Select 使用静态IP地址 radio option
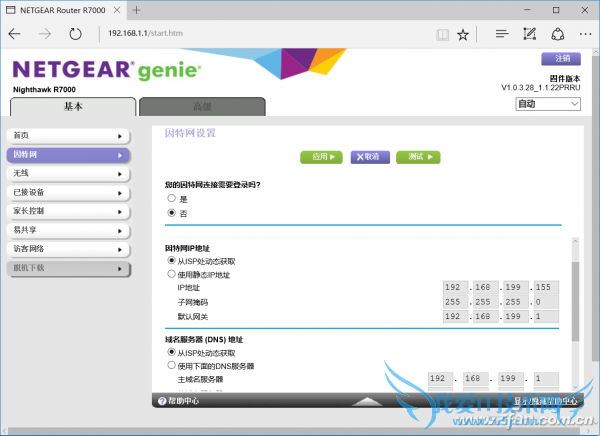 [171, 274]
